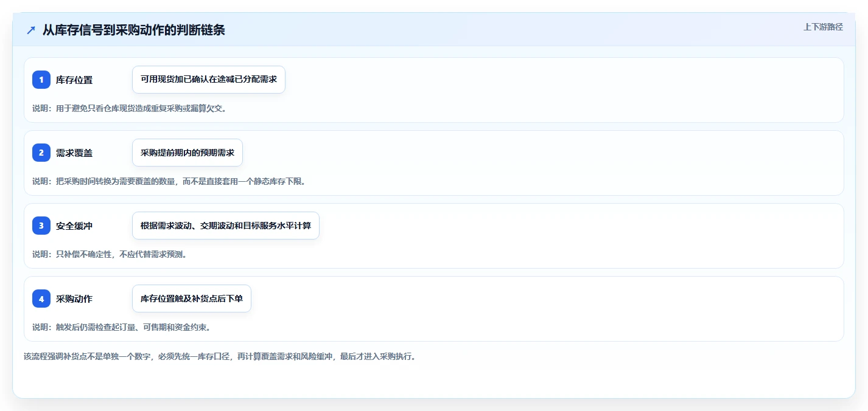868x411 pixels.
Task: Click the step 1 number badge
Action: click(41, 80)
